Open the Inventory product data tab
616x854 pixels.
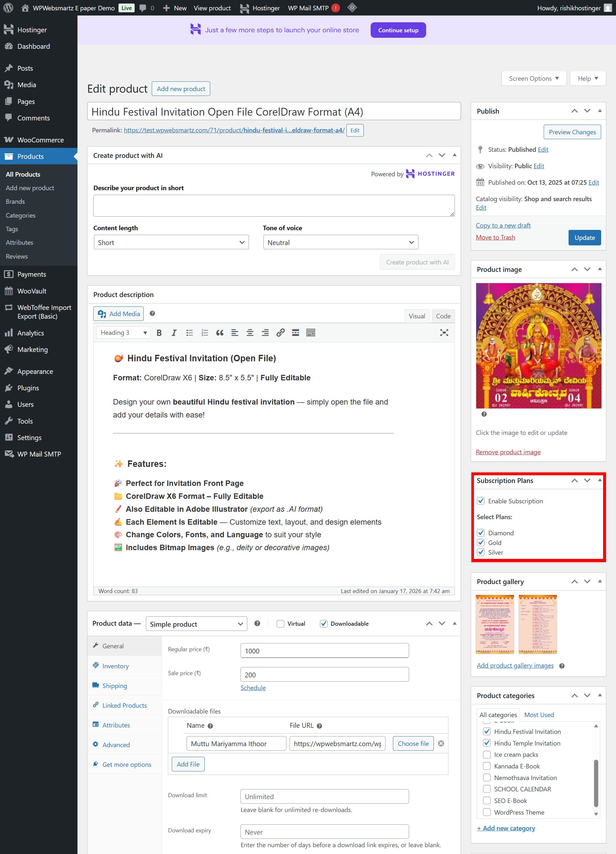point(116,666)
